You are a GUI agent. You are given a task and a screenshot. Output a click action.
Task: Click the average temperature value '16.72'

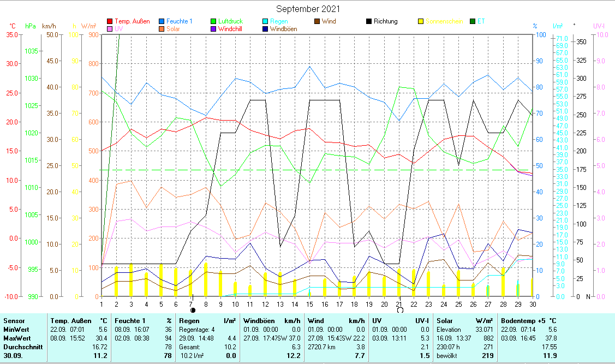click(100, 347)
